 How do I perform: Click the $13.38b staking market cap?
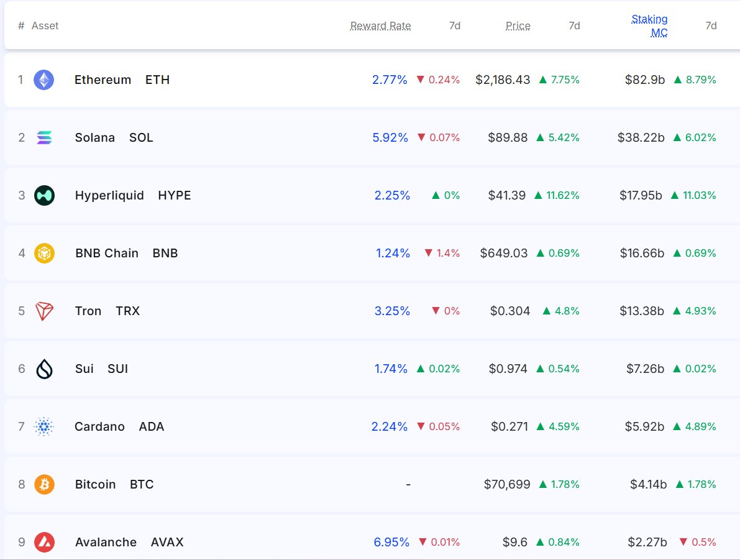coord(641,311)
